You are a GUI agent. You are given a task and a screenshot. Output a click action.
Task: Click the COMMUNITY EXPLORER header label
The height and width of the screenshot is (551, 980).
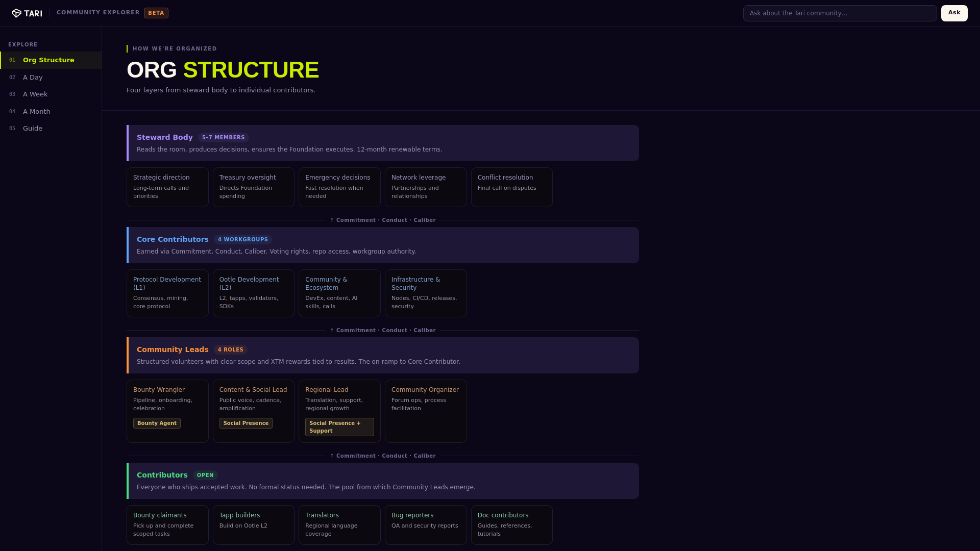[98, 13]
